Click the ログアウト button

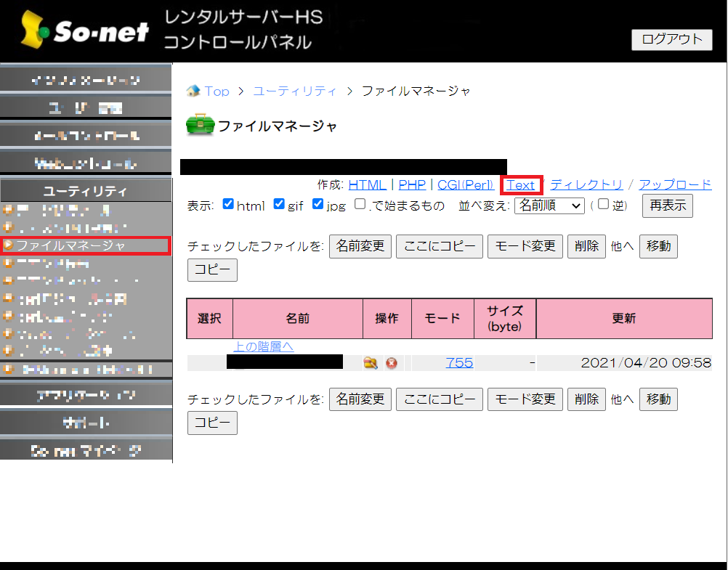pyautogui.click(x=672, y=39)
